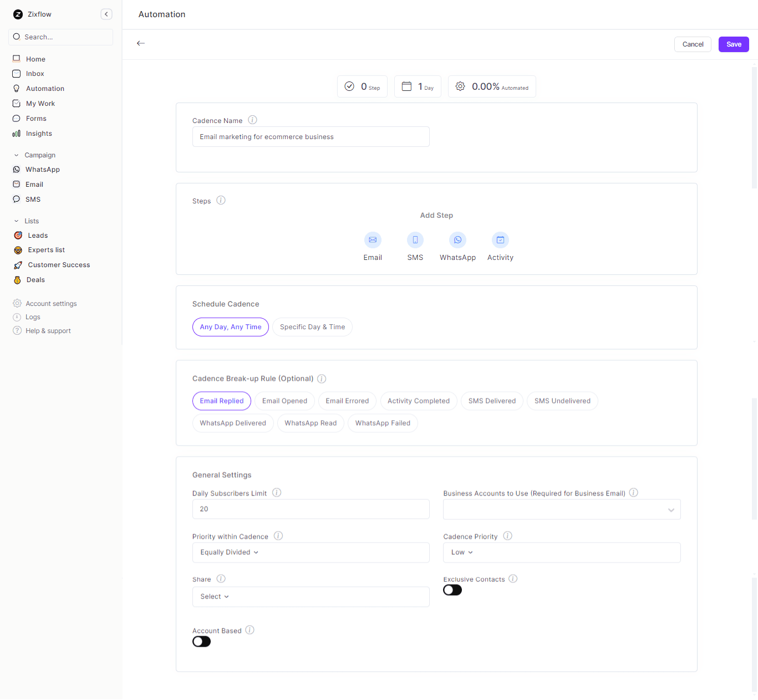Click the Cadence Name input field
758x700 pixels.
pyautogui.click(x=311, y=137)
